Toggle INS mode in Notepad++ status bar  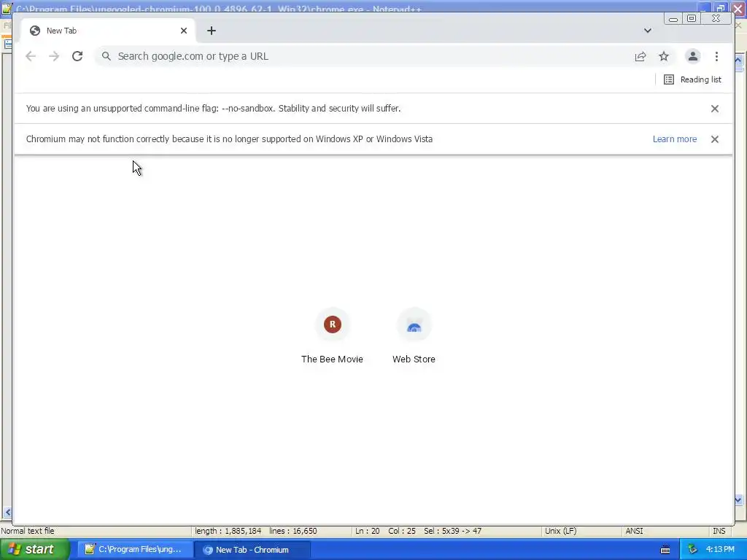pos(719,531)
